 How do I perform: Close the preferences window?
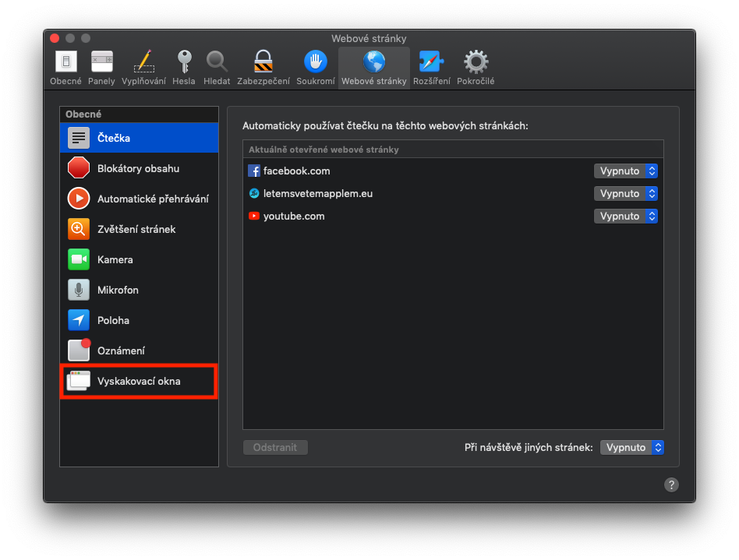[x=55, y=38]
